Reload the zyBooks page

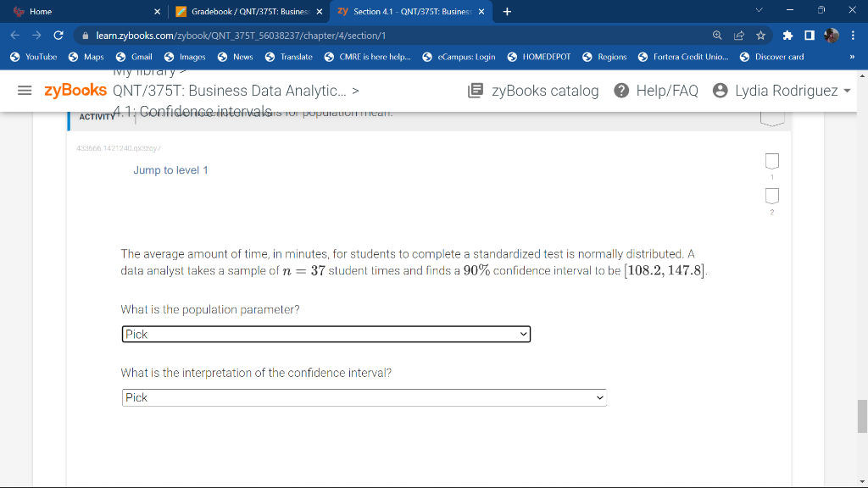click(58, 36)
